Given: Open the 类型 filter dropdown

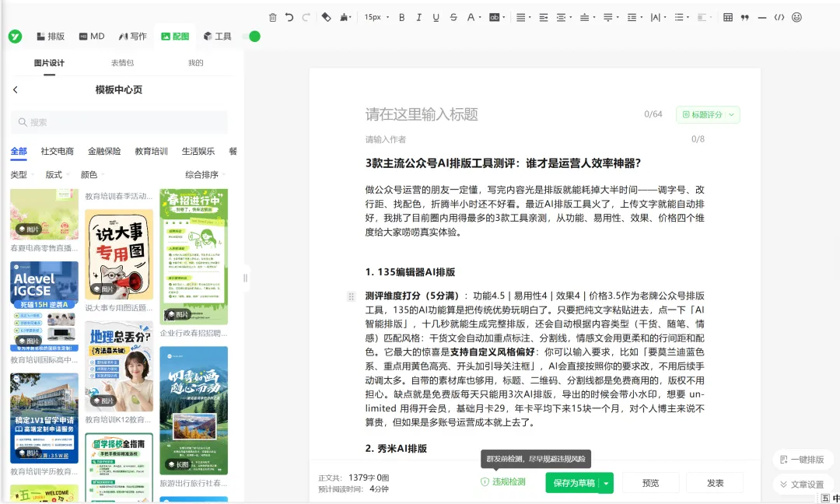Looking at the screenshot, I should click(23, 174).
